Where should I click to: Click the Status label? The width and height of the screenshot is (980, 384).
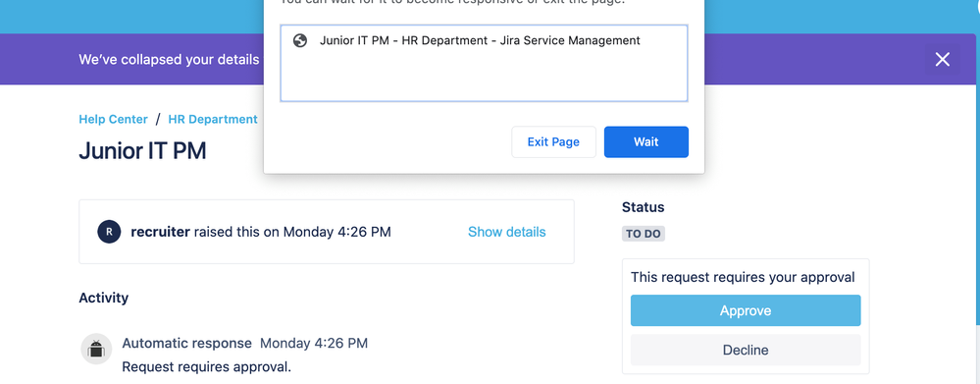(644, 207)
